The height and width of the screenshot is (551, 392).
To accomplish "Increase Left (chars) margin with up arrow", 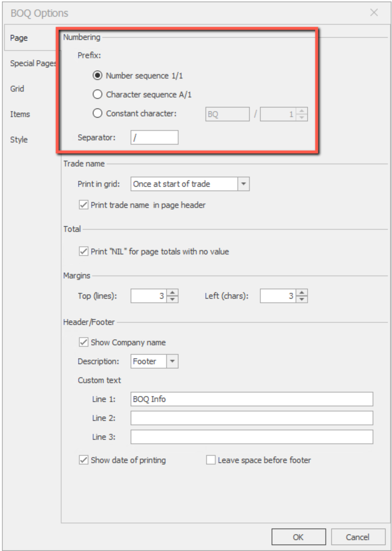I will point(302,293).
